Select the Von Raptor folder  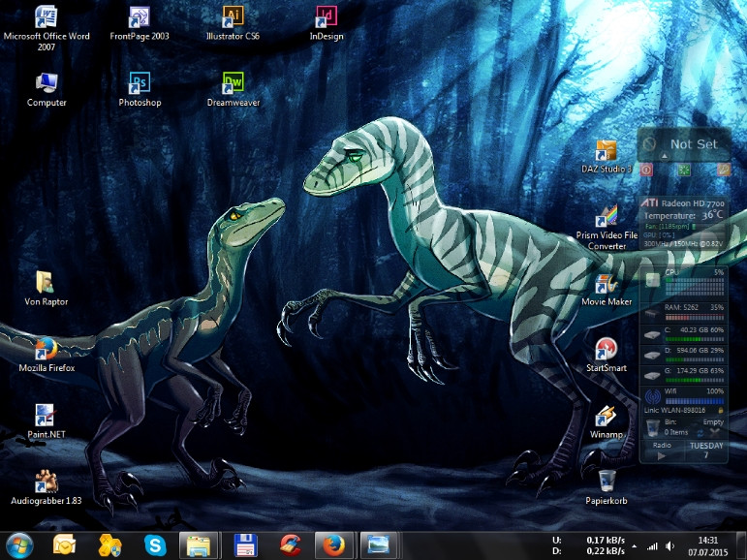click(x=47, y=289)
